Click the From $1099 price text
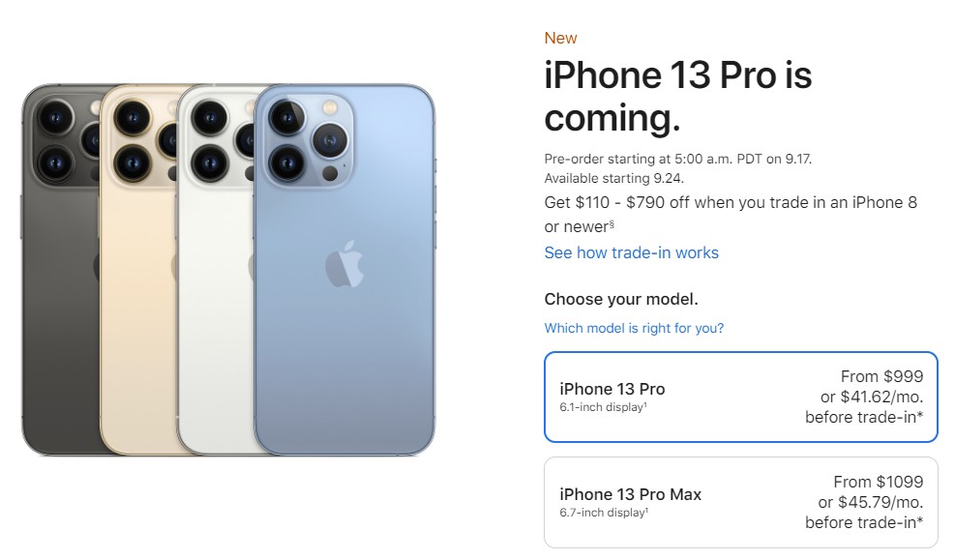Viewport: 955px width, 560px height. pyautogui.click(x=879, y=482)
